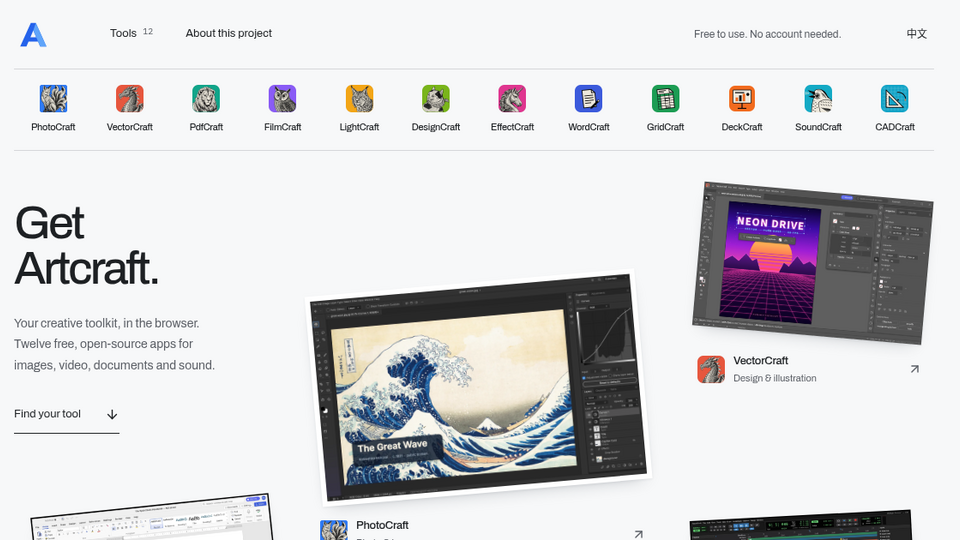Screen dimensions: 960x540
Task: Open the PdfCraft lion icon
Action: [206, 99]
